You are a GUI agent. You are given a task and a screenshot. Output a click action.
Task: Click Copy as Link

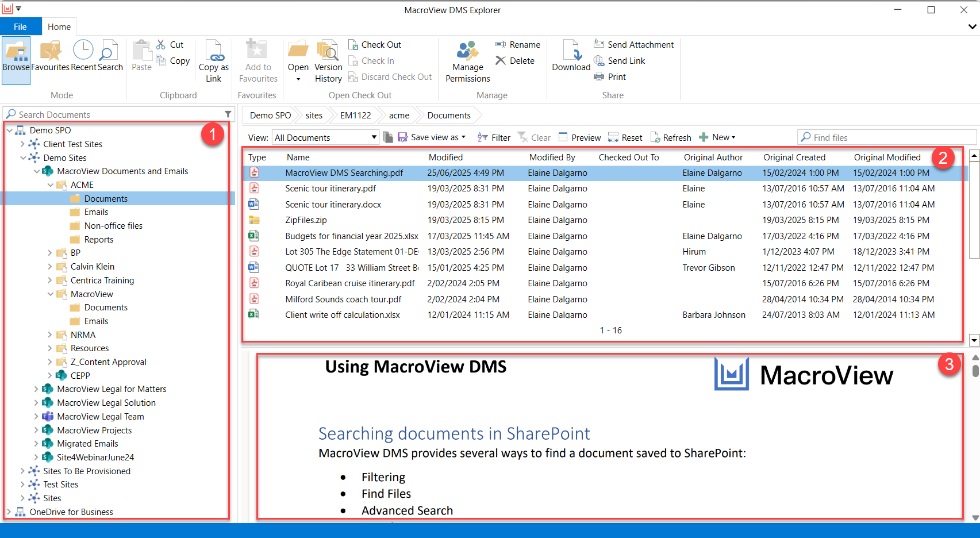click(214, 62)
